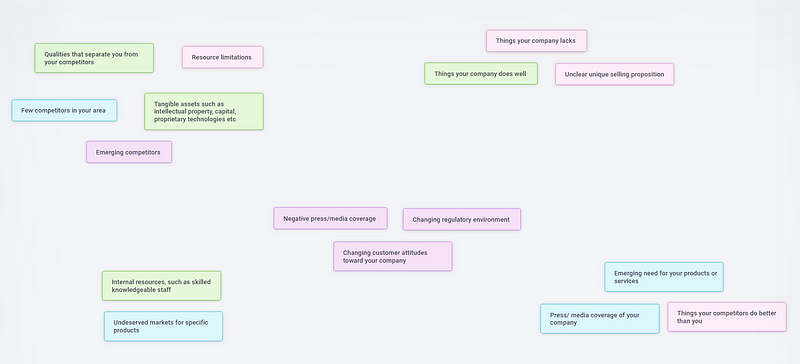Select the 'Changing customer attitudes' note
The height and width of the screenshot is (364, 800).
(x=393, y=256)
